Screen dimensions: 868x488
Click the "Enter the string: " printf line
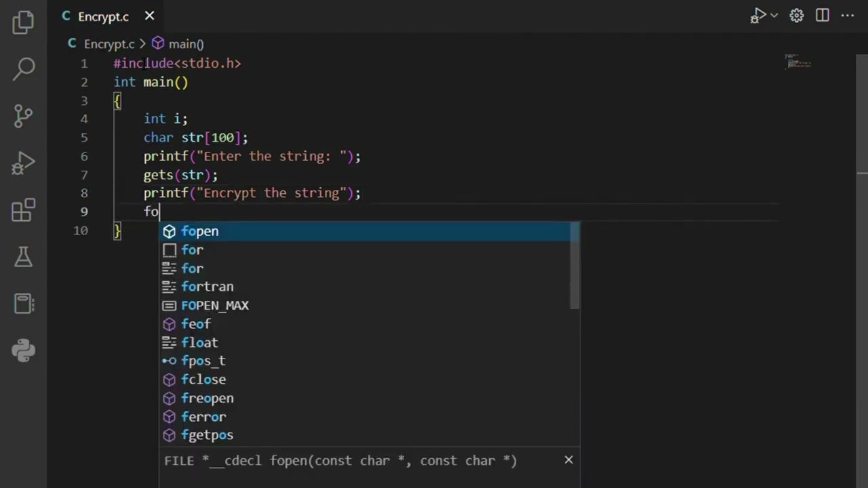click(252, 157)
